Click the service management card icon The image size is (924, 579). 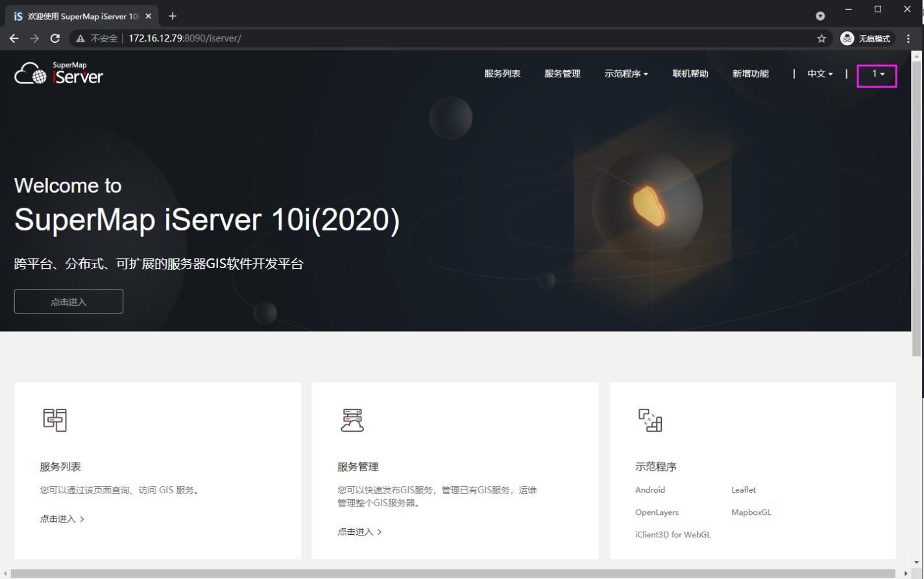pos(352,420)
